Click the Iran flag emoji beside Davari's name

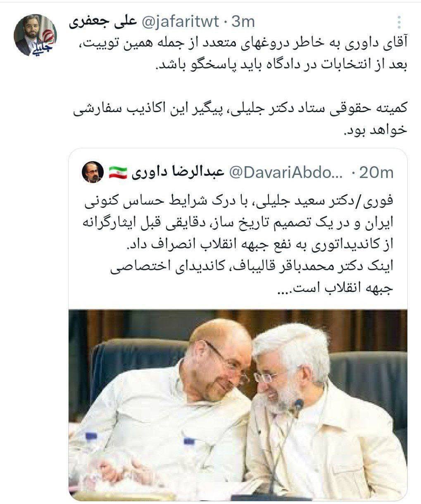click(118, 172)
